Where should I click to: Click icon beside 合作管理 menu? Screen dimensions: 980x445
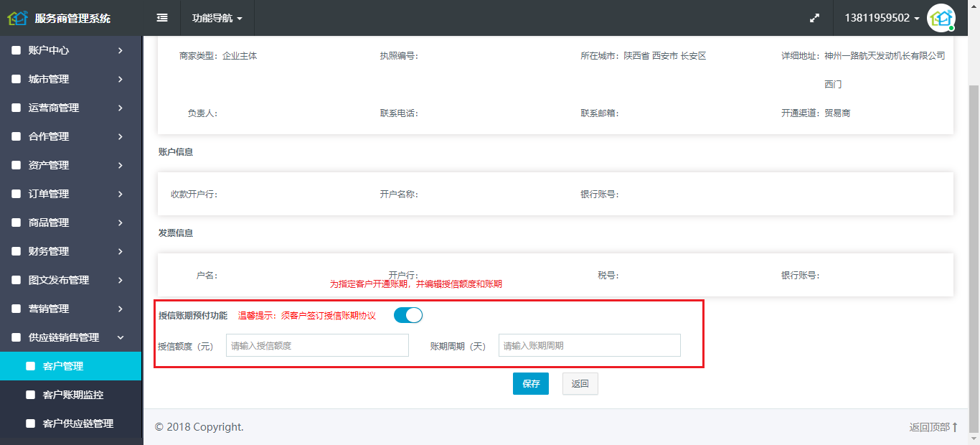click(16, 136)
